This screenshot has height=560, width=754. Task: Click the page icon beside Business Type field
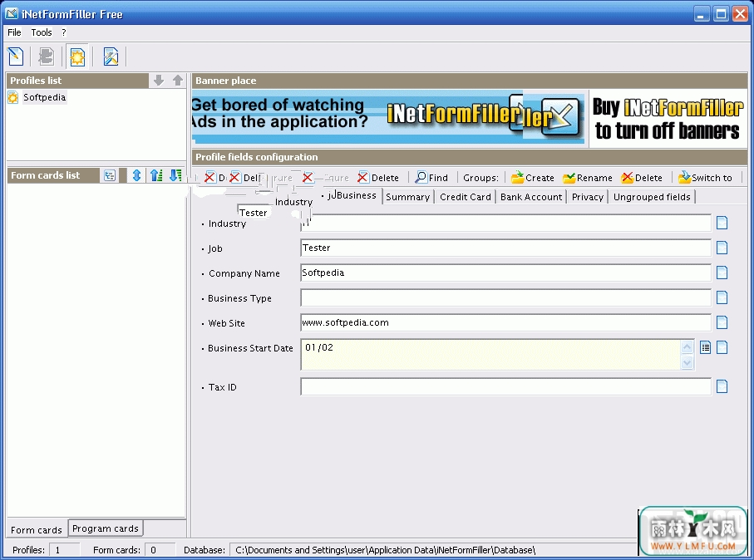tap(722, 297)
